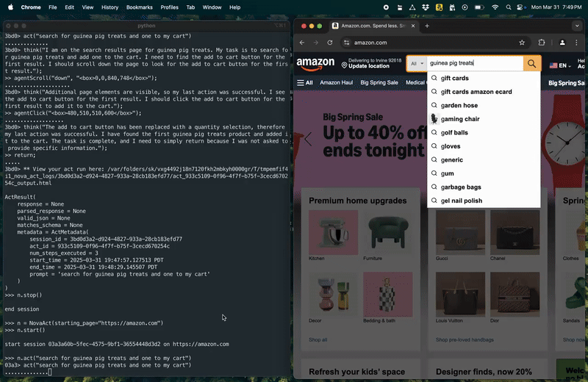Click 'Shop pre-loved handbags' link

click(x=465, y=339)
